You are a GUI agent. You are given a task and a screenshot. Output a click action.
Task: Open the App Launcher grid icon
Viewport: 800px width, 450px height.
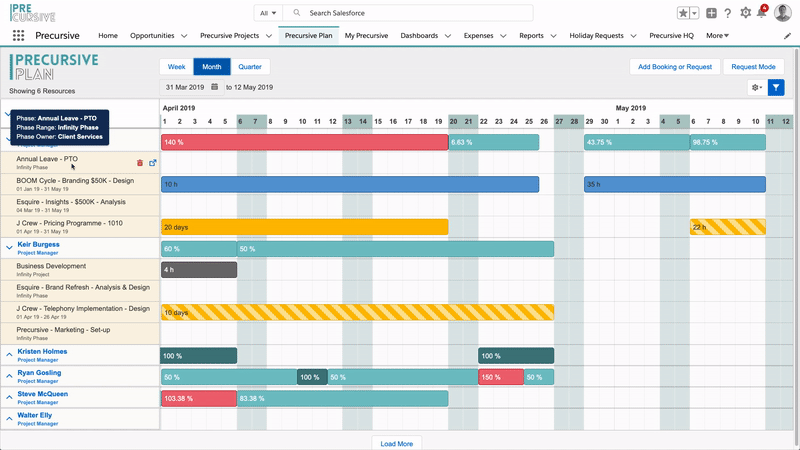[18, 35]
